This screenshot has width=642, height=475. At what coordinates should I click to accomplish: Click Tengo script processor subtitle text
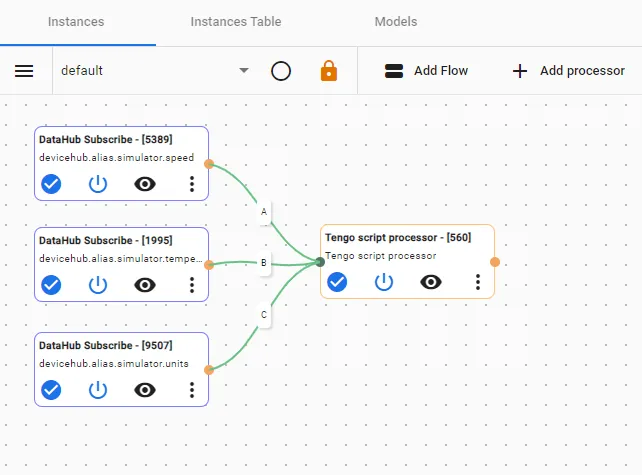coord(380,256)
